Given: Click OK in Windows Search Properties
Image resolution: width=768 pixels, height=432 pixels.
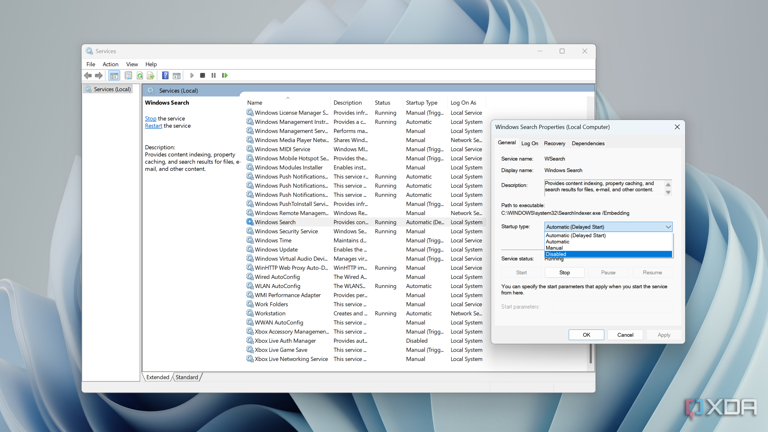Looking at the screenshot, I should click(586, 335).
